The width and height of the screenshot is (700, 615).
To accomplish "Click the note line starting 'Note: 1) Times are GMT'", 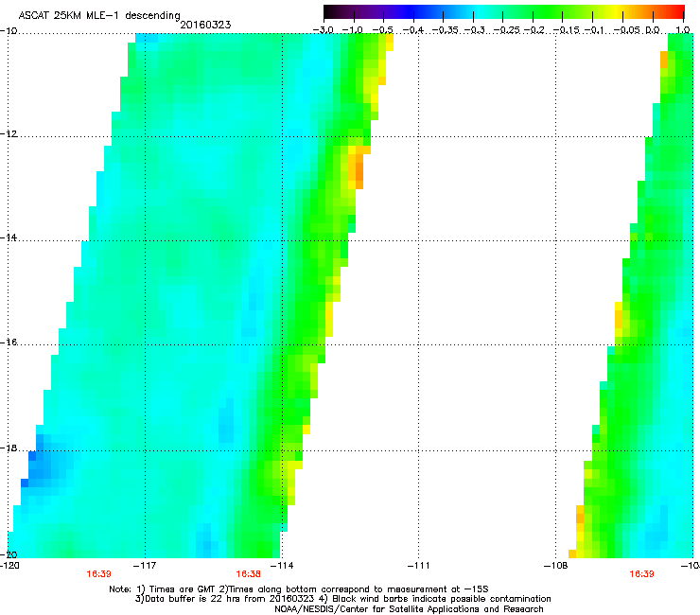I will 299,589.
